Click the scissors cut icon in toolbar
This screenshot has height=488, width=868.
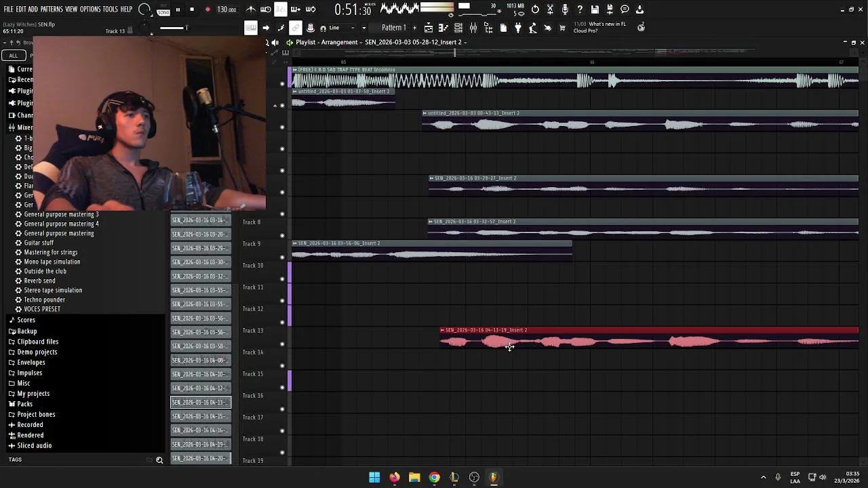(x=550, y=9)
